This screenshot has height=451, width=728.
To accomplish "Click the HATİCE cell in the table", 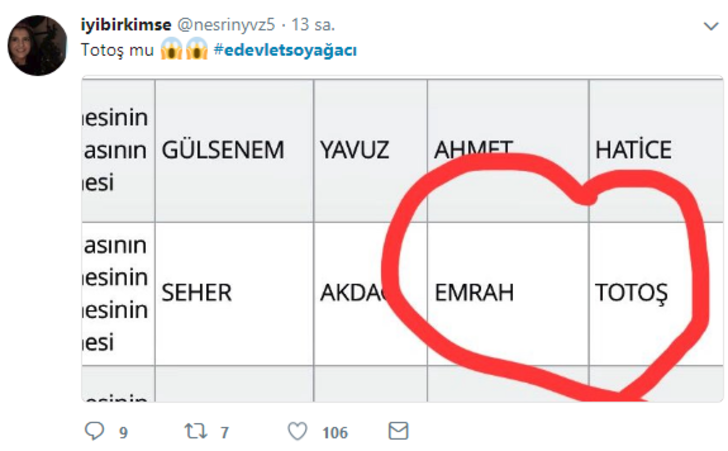I will pyautogui.click(x=633, y=151).
